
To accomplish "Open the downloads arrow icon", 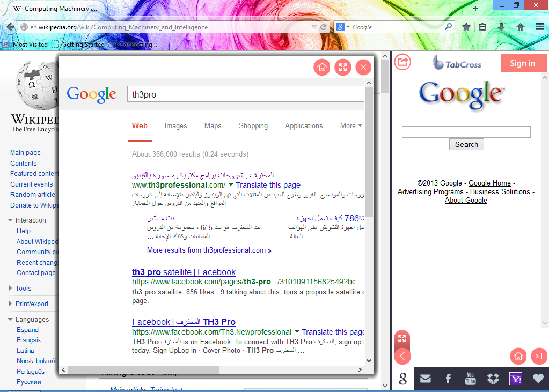I will [x=501, y=27].
